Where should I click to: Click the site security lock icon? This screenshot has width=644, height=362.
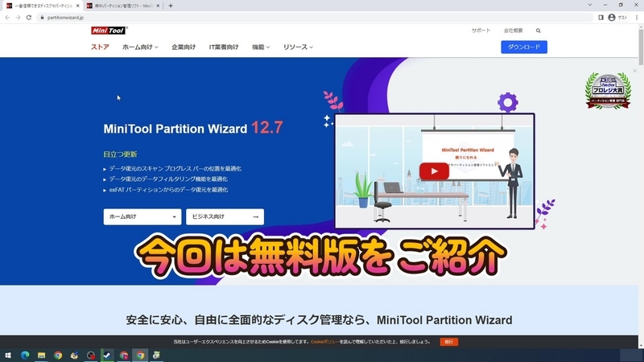[42, 17]
